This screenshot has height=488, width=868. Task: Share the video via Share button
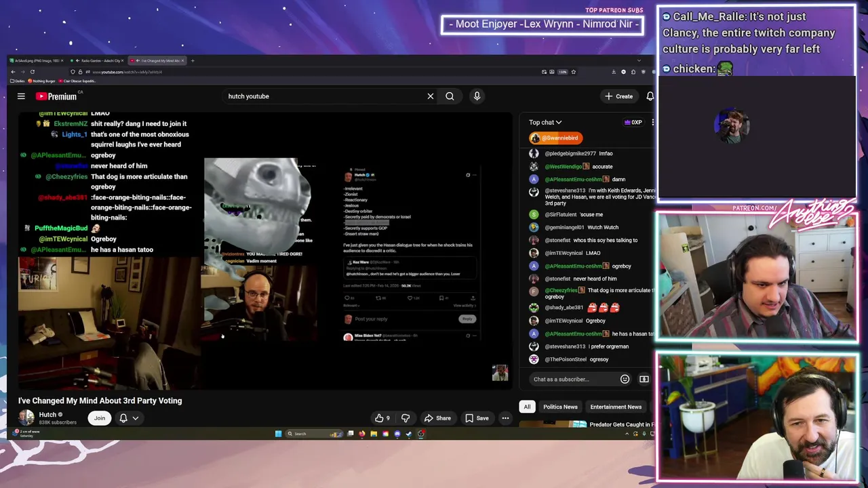tap(437, 418)
